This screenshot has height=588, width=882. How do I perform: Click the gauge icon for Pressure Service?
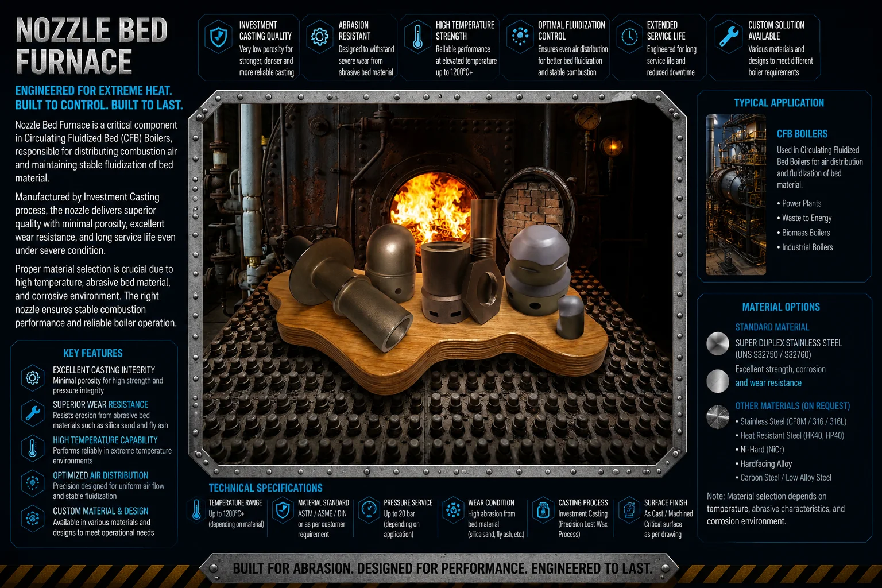click(369, 509)
